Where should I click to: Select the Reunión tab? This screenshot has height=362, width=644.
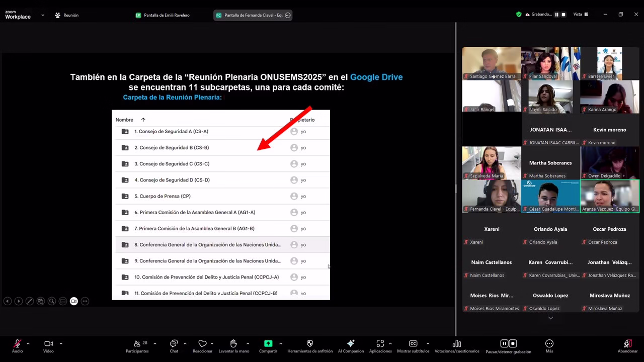(x=66, y=15)
